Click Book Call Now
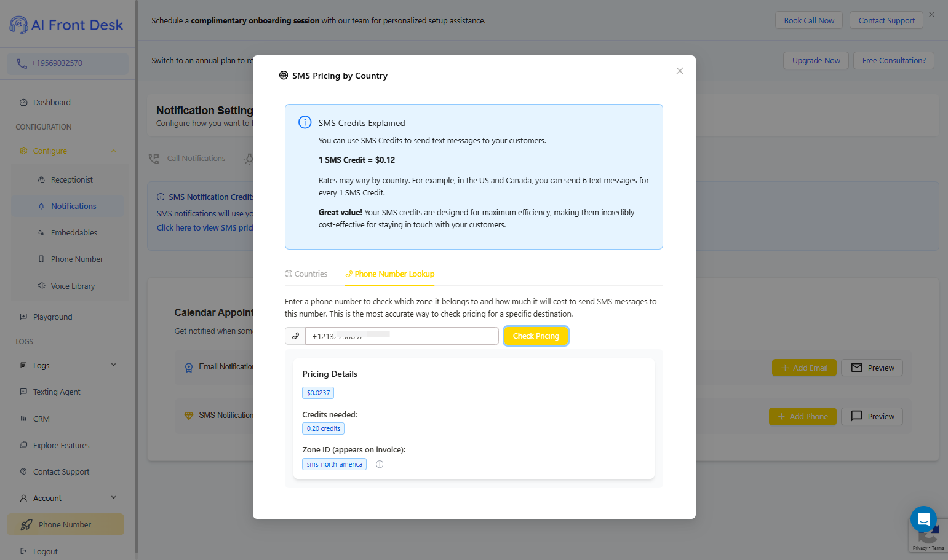The image size is (948, 560). tap(809, 20)
